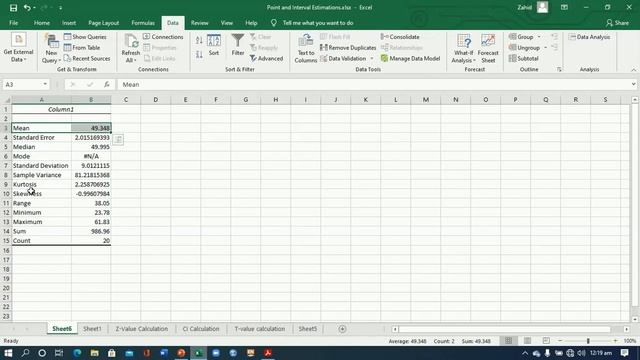Viewport: 640px width, 360px height.
Task: Open Outline dialog launcher
Action: tap(559, 70)
